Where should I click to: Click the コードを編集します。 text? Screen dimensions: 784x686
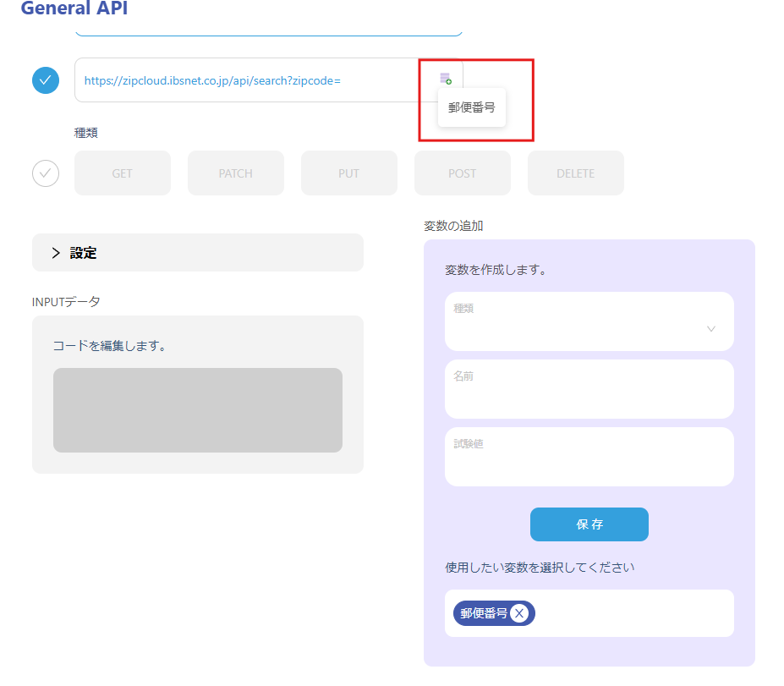pyautogui.click(x=109, y=345)
